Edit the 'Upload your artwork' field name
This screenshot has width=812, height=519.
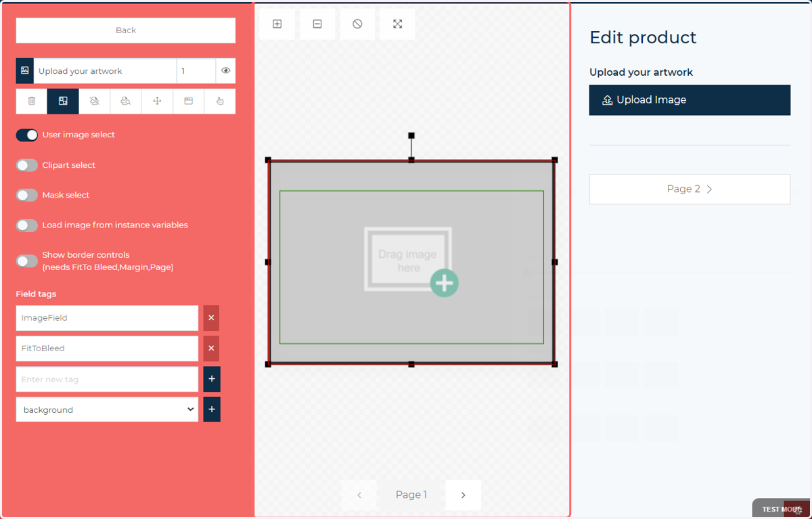[x=105, y=70]
